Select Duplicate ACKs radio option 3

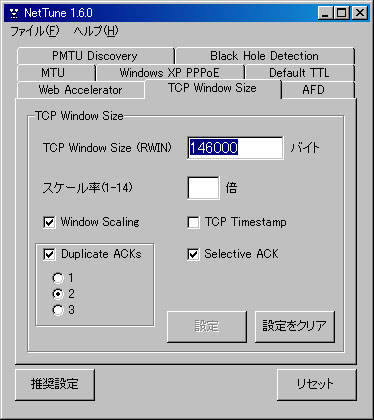pos(58,310)
